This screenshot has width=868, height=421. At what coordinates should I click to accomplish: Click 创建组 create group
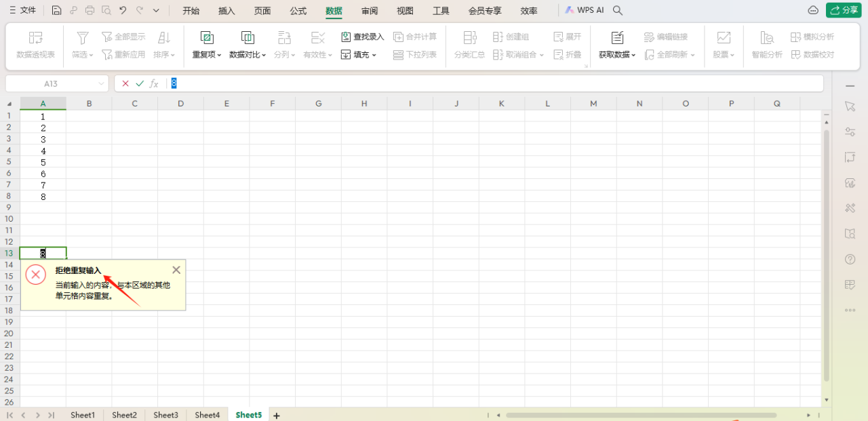point(511,37)
